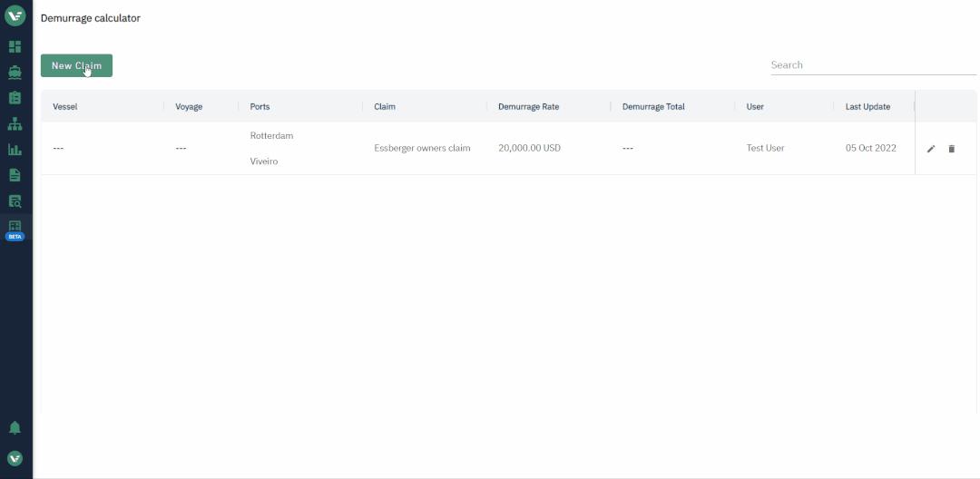
Task: Click the app logo at top of sidebar
Action: pyautogui.click(x=15, y=15)
